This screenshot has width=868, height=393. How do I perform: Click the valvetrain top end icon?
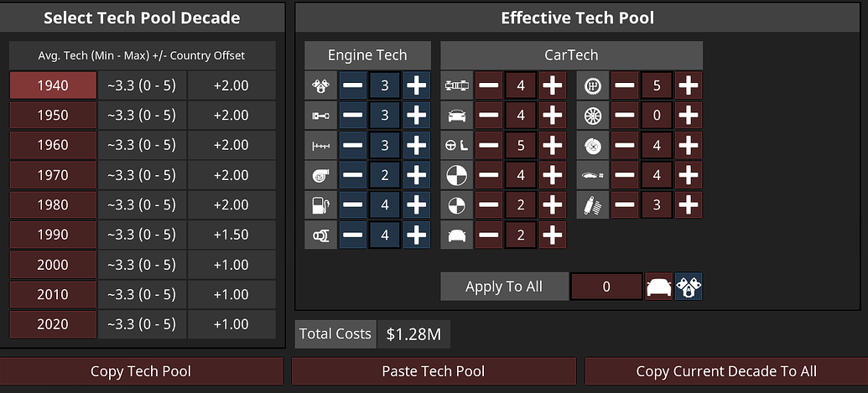(320, 145)
